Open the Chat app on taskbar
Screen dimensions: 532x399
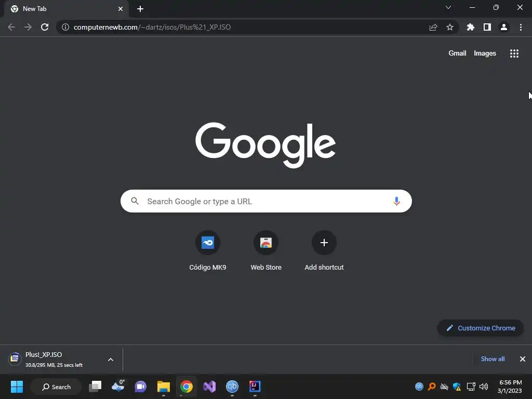click(140, 387)
